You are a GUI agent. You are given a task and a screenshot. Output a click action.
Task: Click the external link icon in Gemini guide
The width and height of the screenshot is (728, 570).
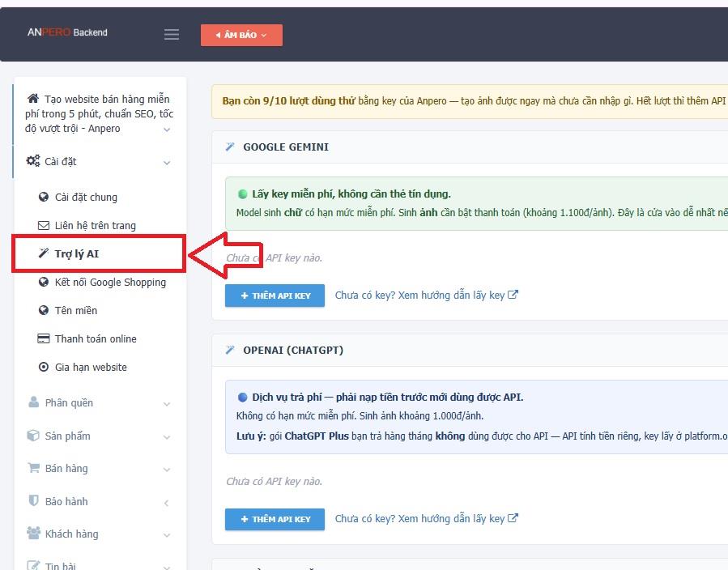513,294
